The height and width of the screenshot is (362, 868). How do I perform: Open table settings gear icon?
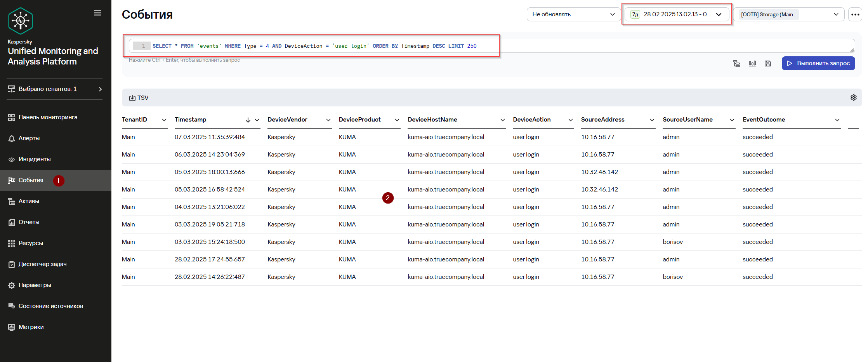(854, 97)
